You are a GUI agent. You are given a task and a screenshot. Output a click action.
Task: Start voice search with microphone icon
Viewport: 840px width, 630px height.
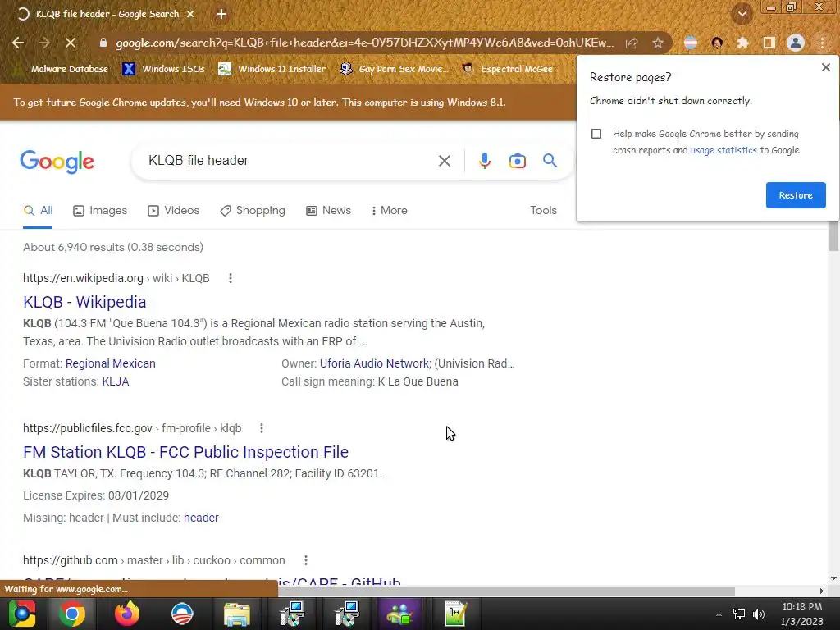484,161
